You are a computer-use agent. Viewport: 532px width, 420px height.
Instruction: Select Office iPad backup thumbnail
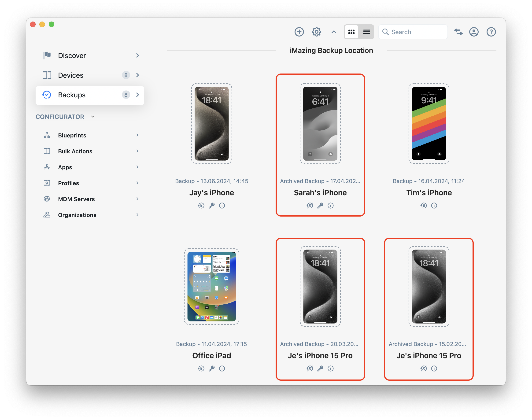pyautogui.click(x=211, y=287)
